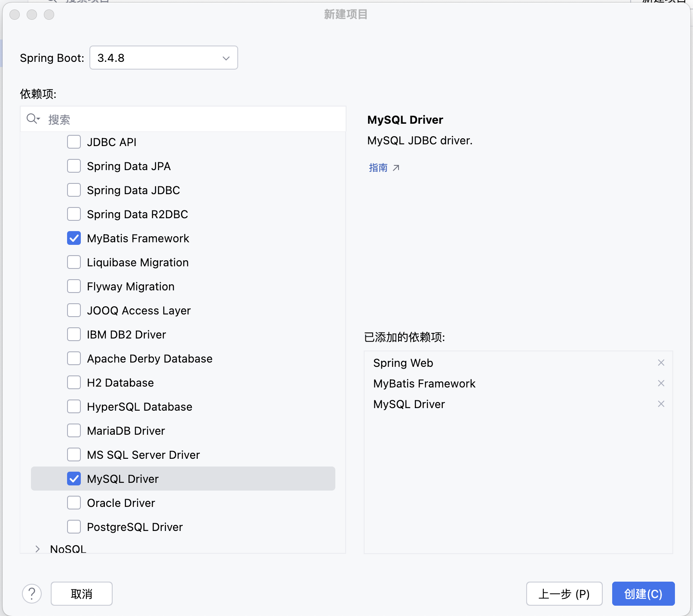Select the Apache Derby Database checkbox
The width and height of the screenshot is (693, 616).
coord(74,358)
